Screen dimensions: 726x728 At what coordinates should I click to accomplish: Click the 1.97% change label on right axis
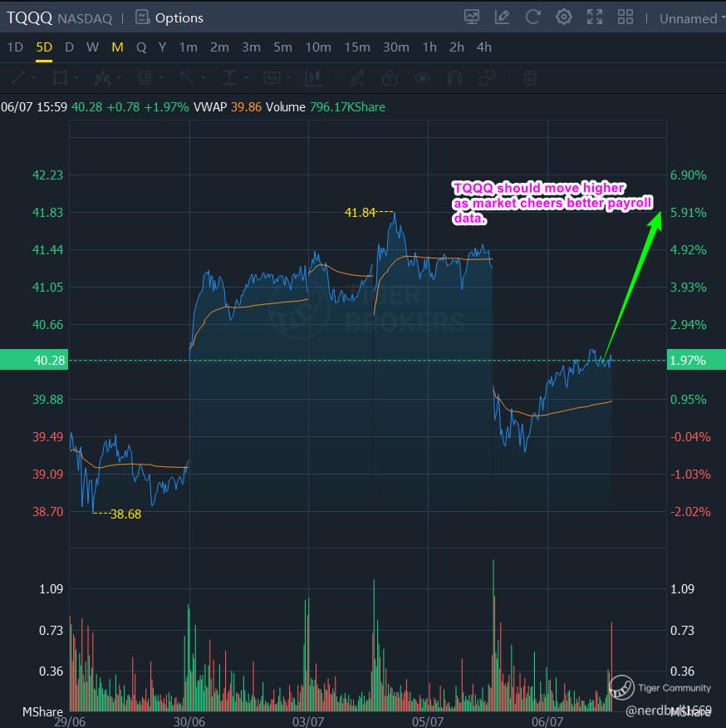pyautogui.click(x=696, y=360)
